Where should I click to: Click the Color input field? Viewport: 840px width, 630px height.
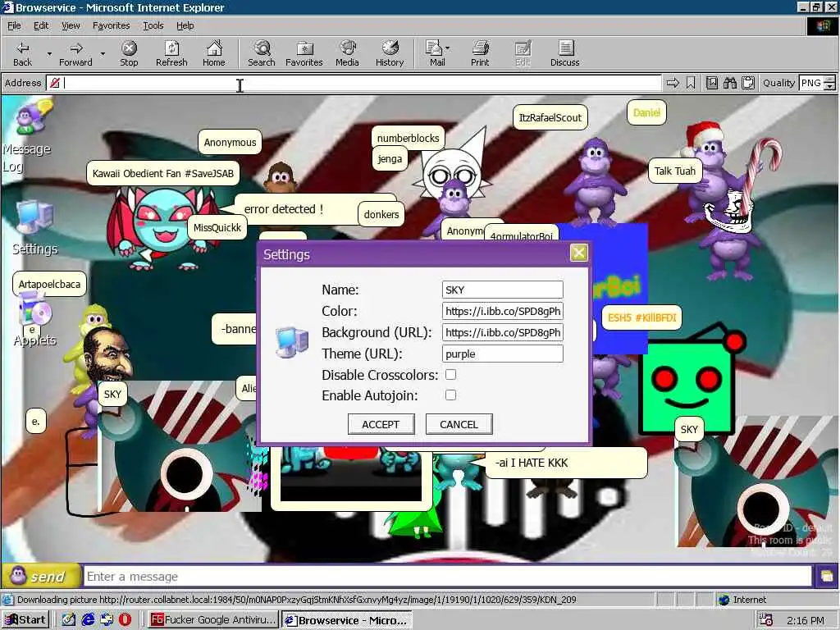(503, 311)
